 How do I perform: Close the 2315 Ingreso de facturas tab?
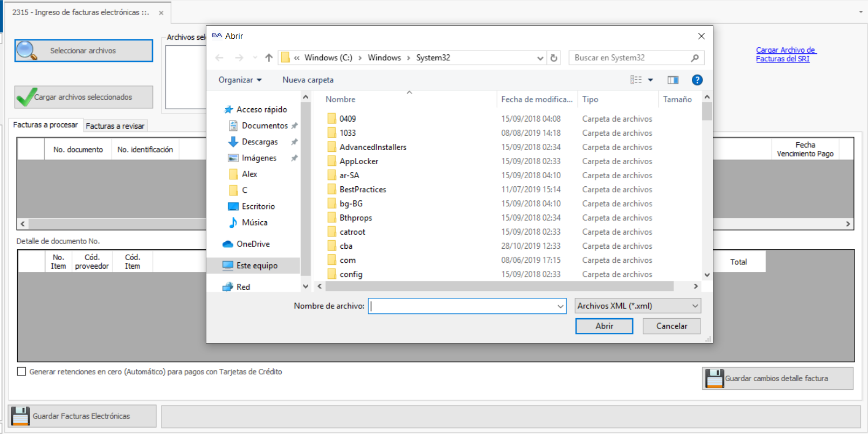[161, 13]
